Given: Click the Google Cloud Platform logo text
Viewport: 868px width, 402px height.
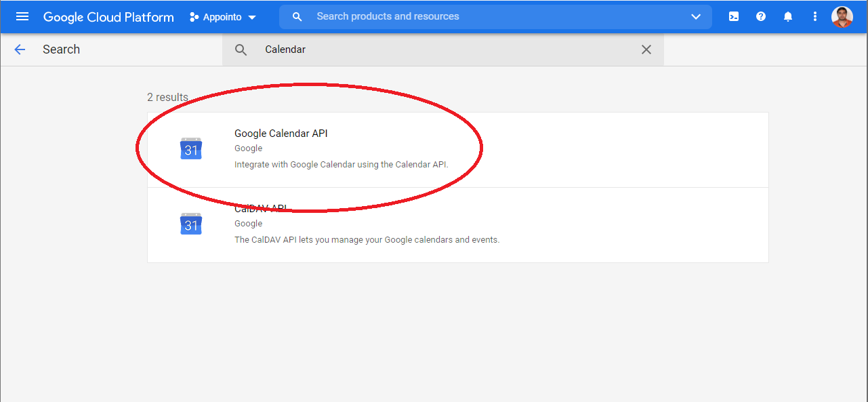Looking at the screenshot, I should click(108, 17).
